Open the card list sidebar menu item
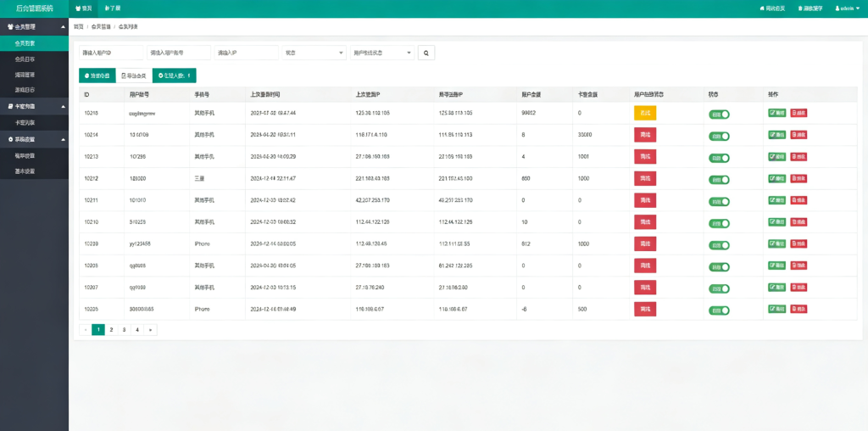This screenshot has height=431, width=868. pos(25,122)
